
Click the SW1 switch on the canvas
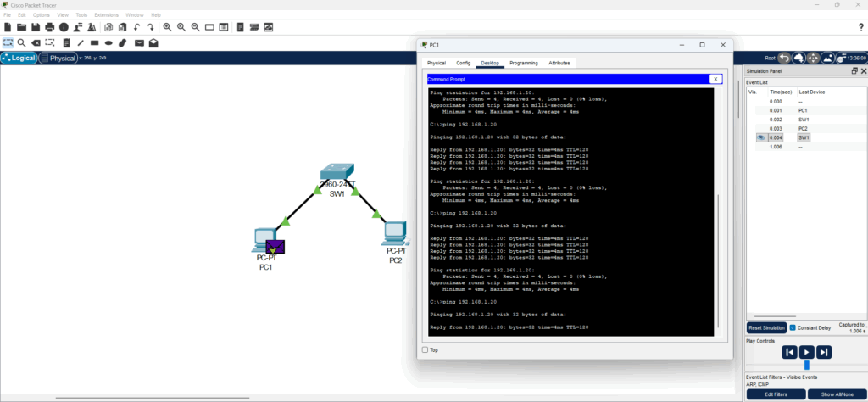click(337, 176)
